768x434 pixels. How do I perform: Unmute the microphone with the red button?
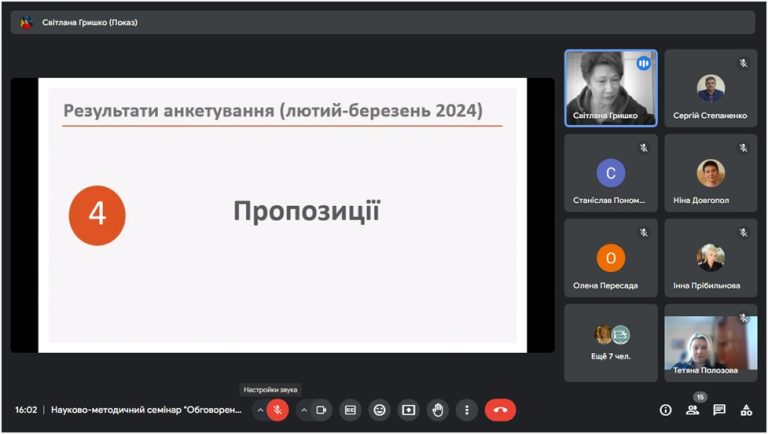coord(278,410)
